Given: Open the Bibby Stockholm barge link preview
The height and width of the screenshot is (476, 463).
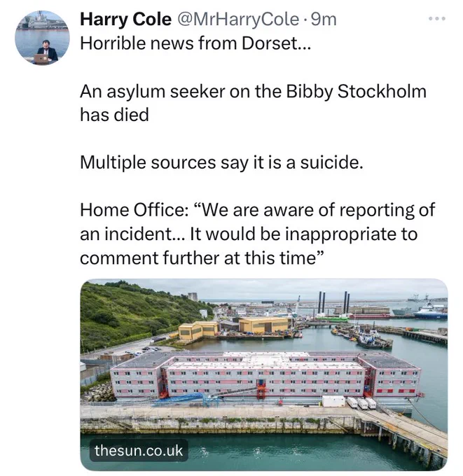Looking at the screenshot, I should tap(264, 374).
